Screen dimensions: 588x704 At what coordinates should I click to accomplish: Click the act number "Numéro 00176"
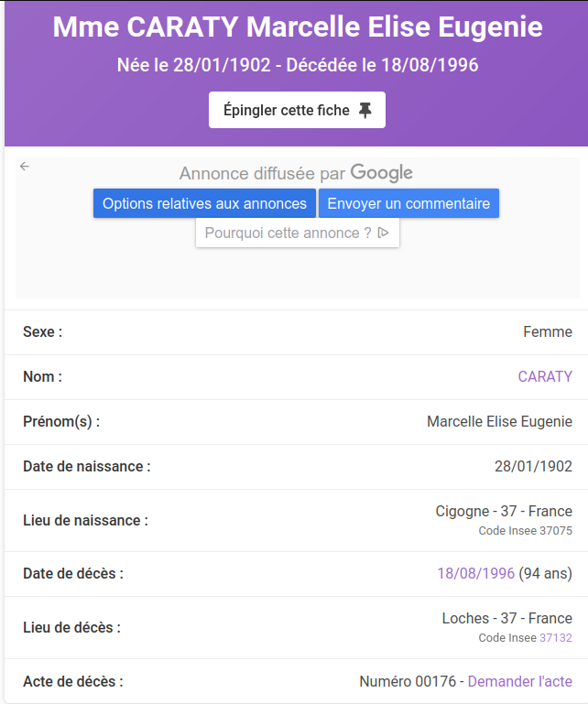[x=409, y=681]
